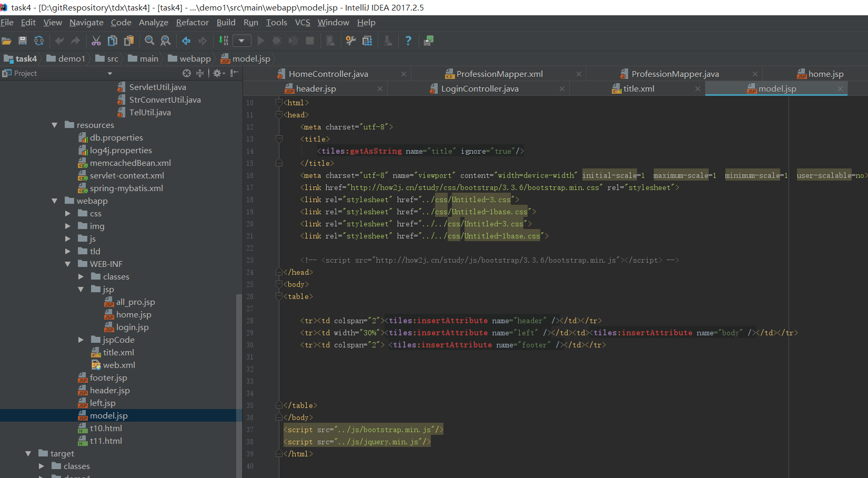
Task: Click the Undo arrow icon
Action: [x=59, y=41]
